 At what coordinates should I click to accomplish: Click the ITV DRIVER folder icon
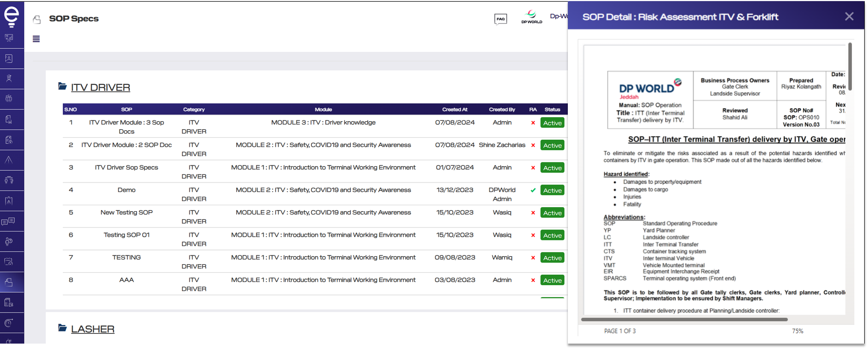coord(62,86)
